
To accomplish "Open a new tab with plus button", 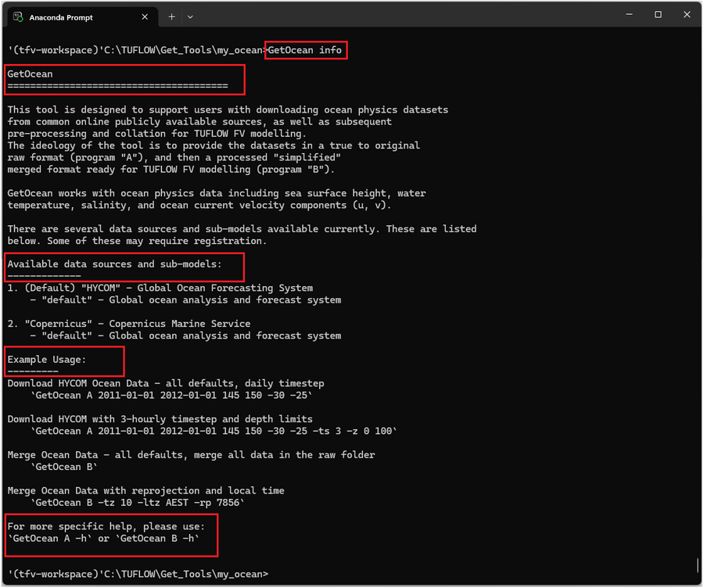I will (x=171, y=16).
